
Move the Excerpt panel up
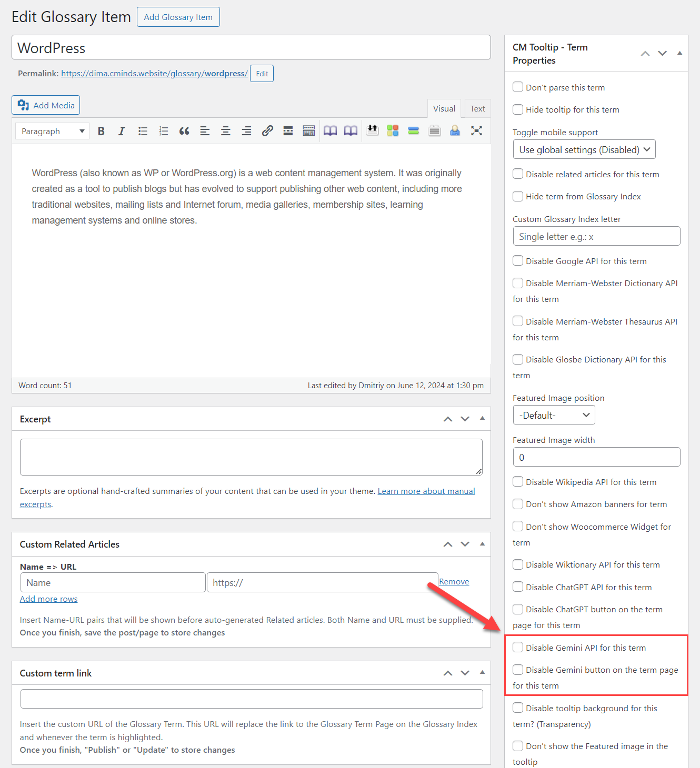(448, 419)
